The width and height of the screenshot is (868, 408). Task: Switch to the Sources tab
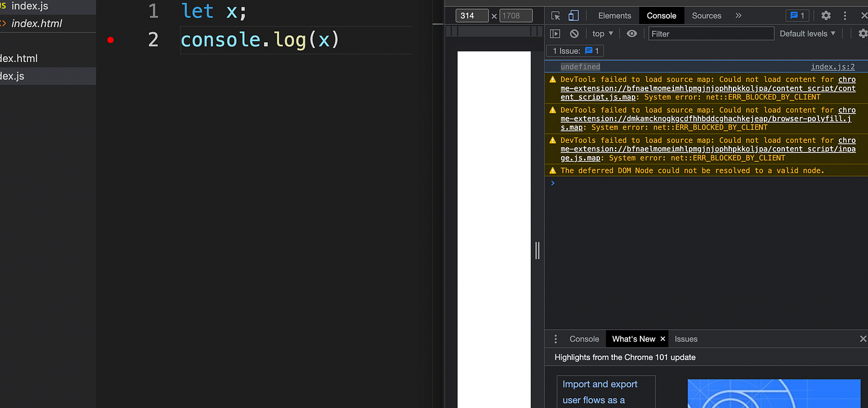pos(706,16)
